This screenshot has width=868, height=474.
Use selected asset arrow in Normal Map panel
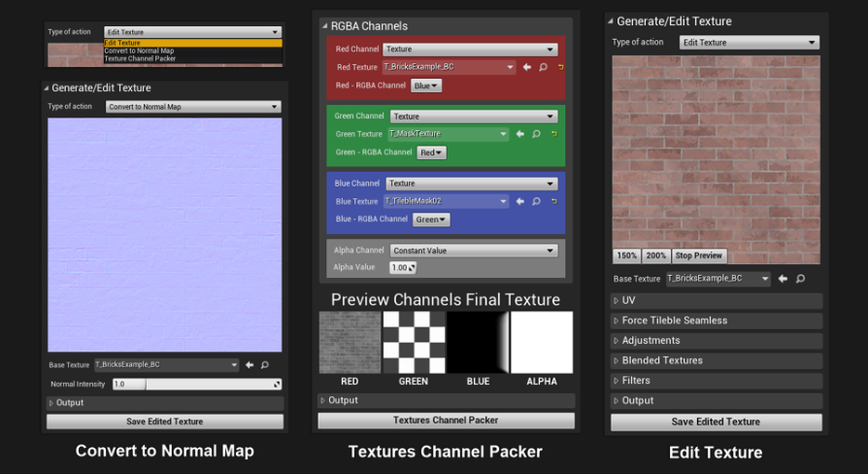250,365
